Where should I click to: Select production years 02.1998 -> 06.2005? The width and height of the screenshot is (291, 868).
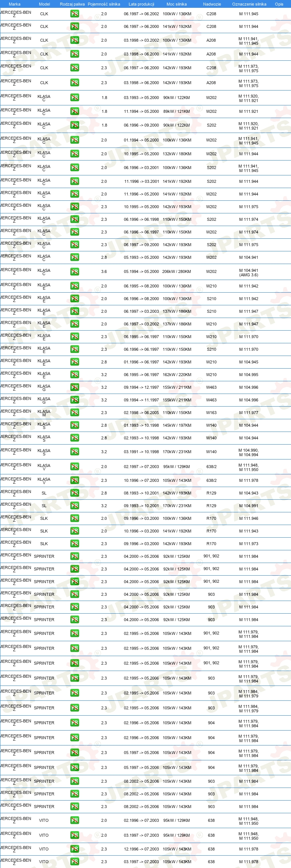coord(141,413)
